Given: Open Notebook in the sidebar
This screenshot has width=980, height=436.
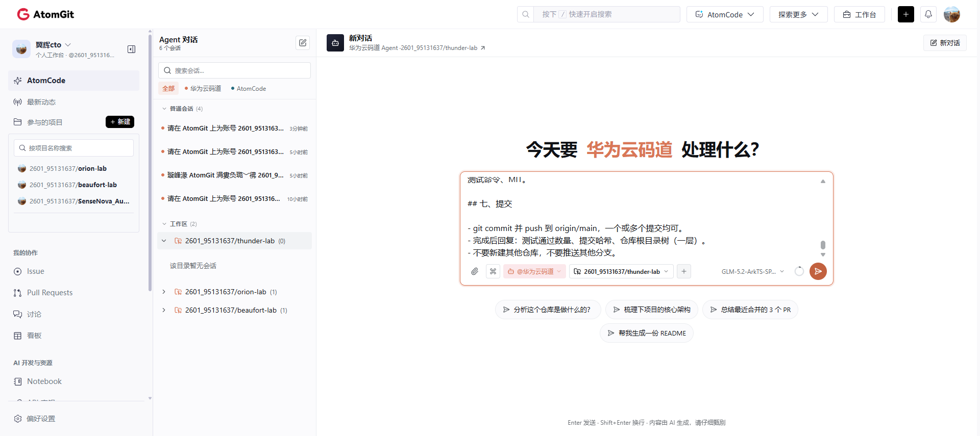Looking at the screenshot, I should pos(44,381).
